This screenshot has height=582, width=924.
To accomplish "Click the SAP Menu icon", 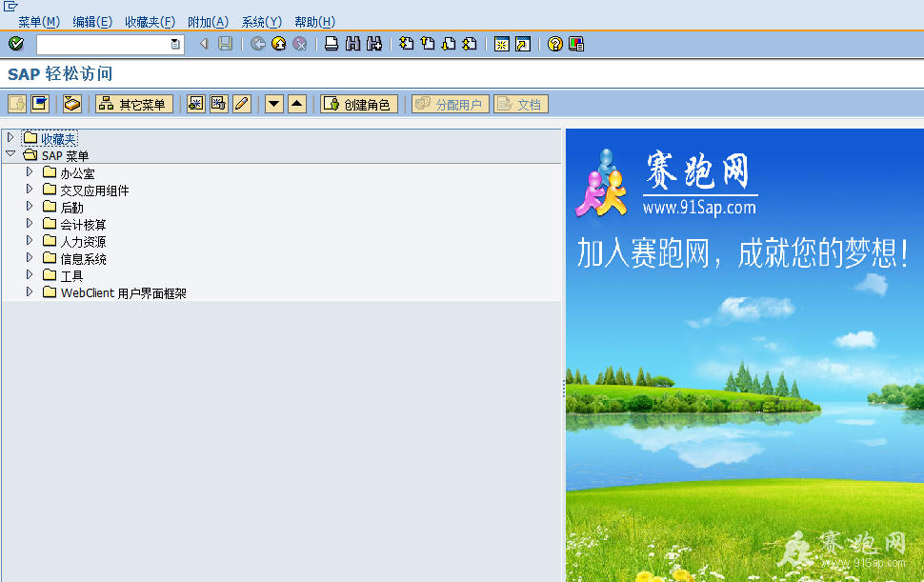I will click(x=39, y=104).
